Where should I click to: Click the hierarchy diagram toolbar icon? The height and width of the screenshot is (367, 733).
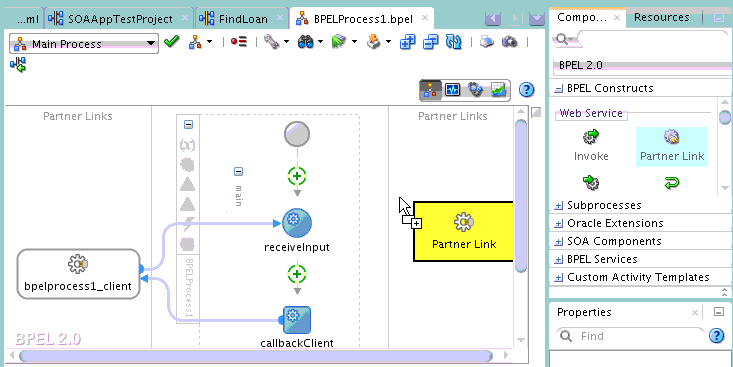click(194, 43)
